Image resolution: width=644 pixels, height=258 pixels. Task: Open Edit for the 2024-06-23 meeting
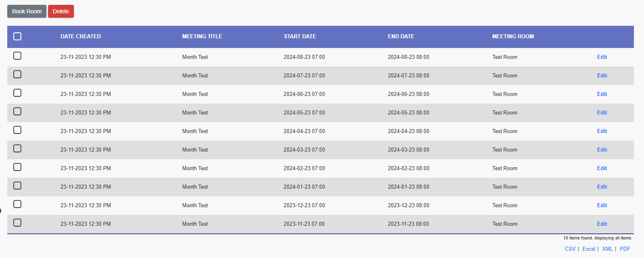point(602,94)
